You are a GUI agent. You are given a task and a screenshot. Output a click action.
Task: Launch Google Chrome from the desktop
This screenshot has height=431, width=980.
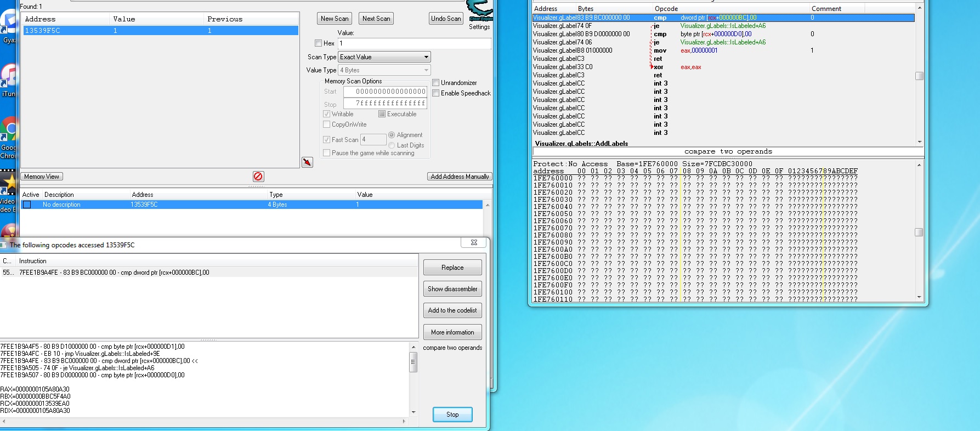click(9, 137)
